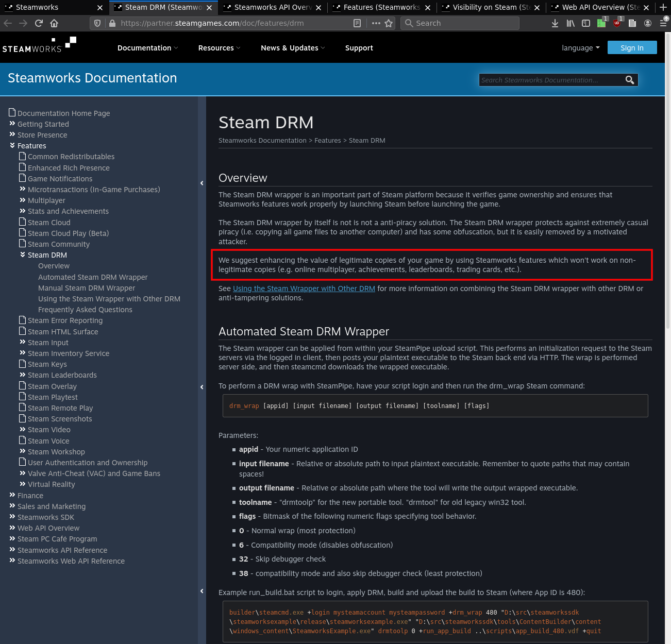Click the Features breadcrumb link

(328, 140)
